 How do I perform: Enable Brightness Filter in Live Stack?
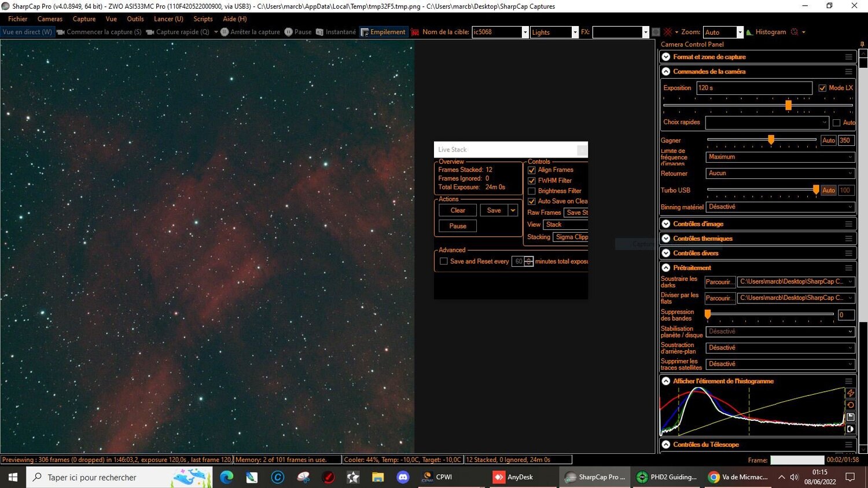(x=532, y=191)
